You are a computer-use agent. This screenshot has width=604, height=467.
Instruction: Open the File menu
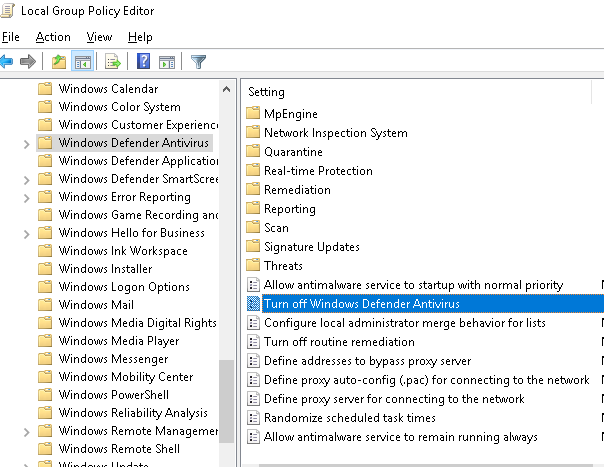(10, 37)
